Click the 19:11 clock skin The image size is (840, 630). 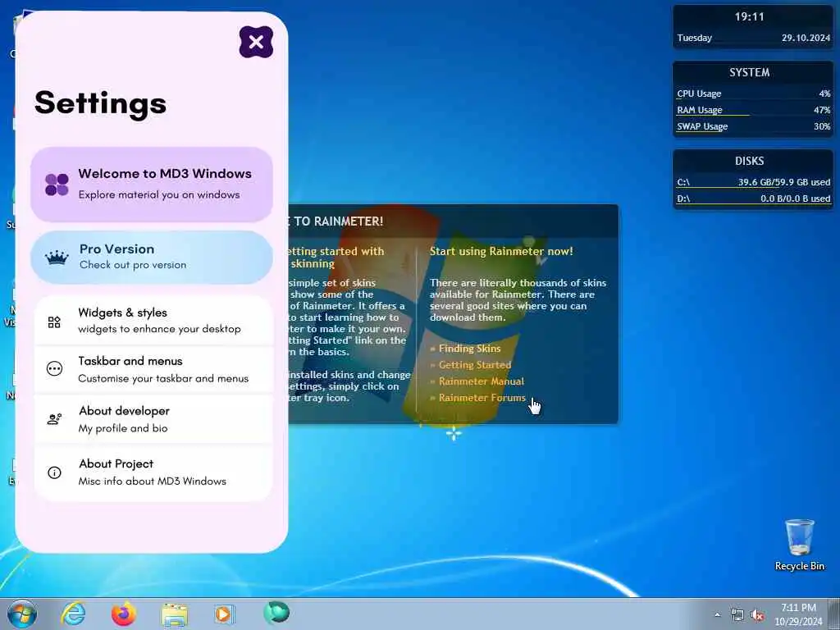749,16
